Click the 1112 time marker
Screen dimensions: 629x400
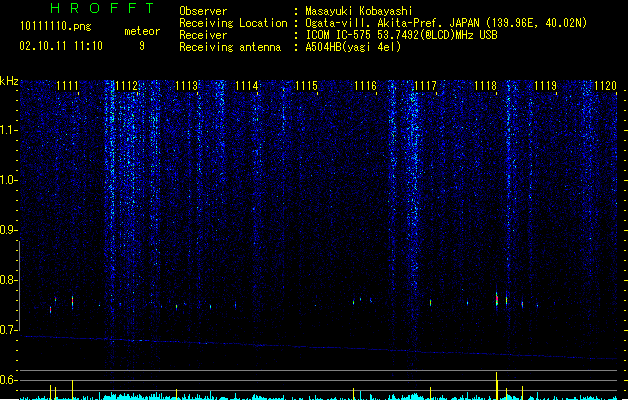point(126,86)
